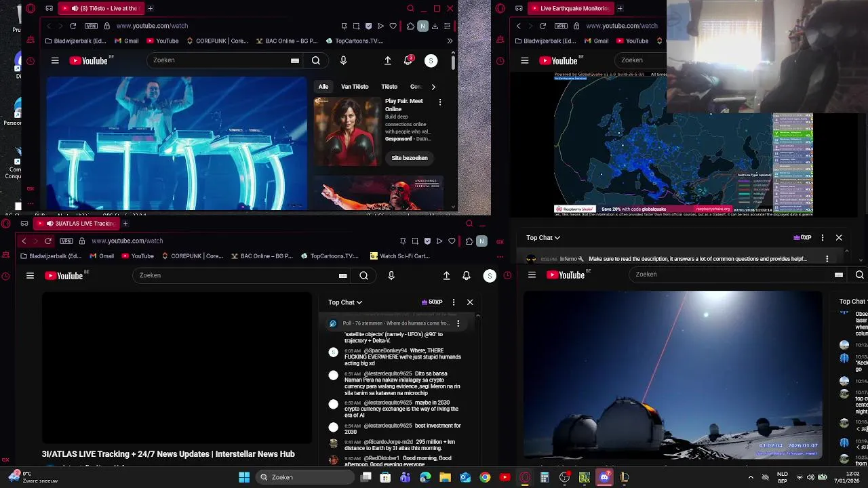Expand Top Chat dropdown in 3I/ATLAS window
The image size is (868, 488).
(x=345, y=302)
